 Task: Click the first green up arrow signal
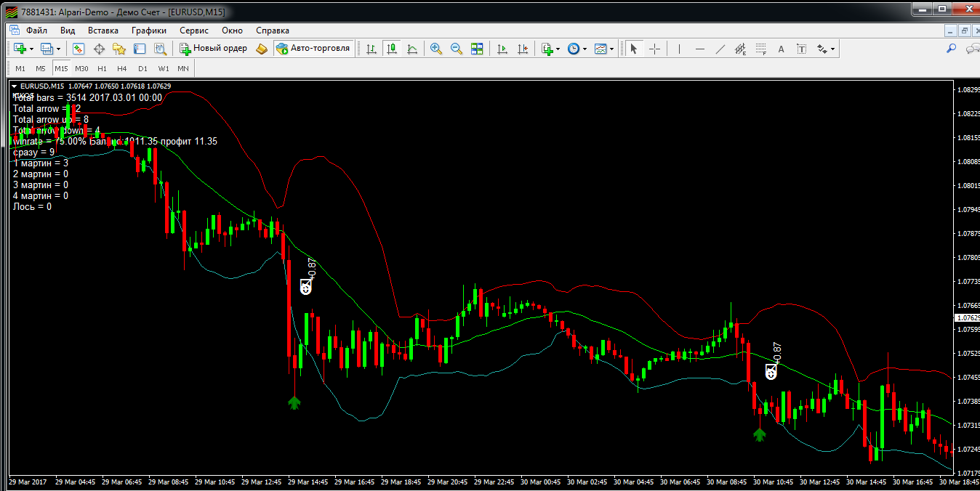click(294, 402)
